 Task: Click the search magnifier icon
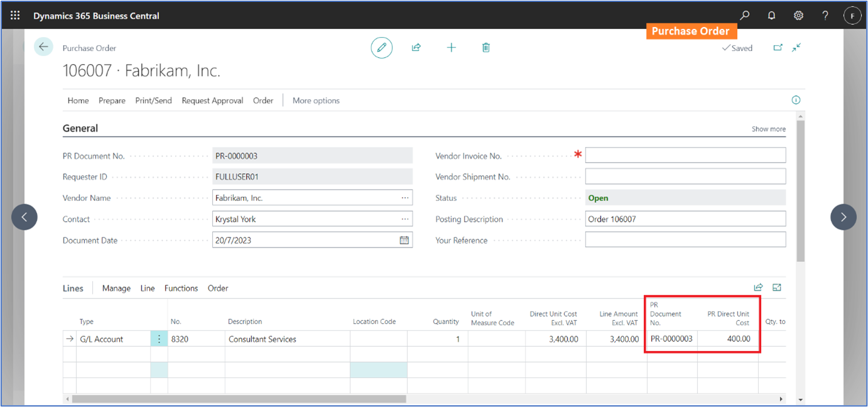click(744, 16)
